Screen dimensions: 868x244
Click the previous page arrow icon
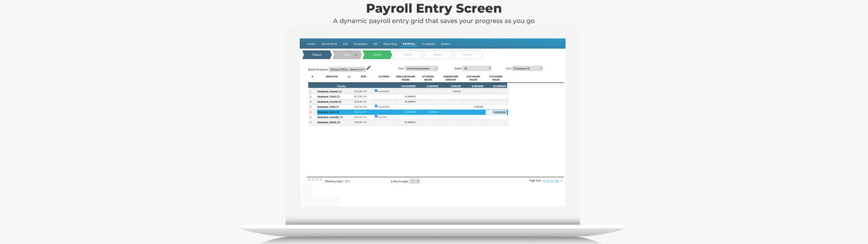point(313,180)
